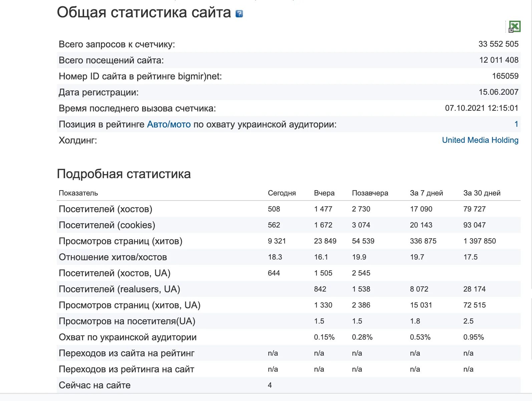
Task: Click the blue help question-mark icon
Action: pos(239,14)
